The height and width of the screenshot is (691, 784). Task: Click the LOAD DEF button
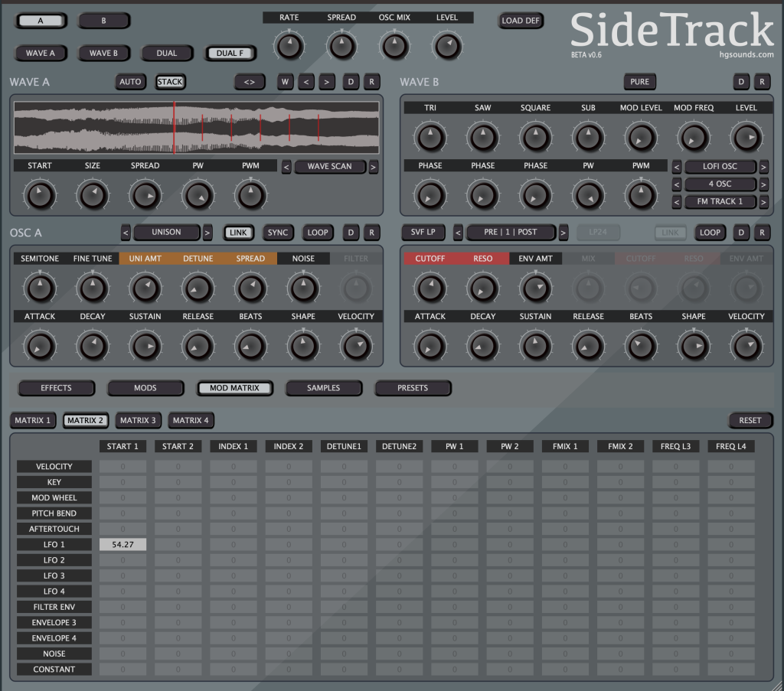tap(521, 21)
